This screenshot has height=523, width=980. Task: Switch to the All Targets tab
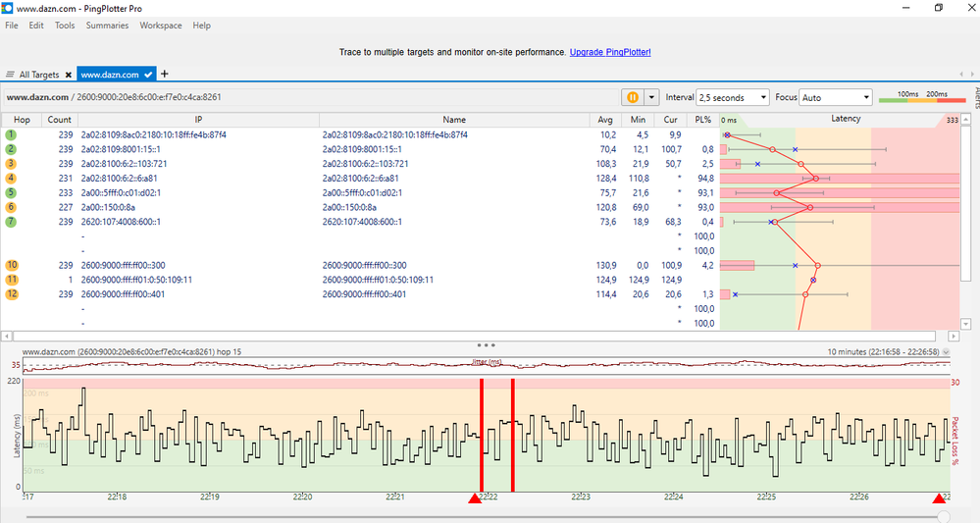pos(39,75)
